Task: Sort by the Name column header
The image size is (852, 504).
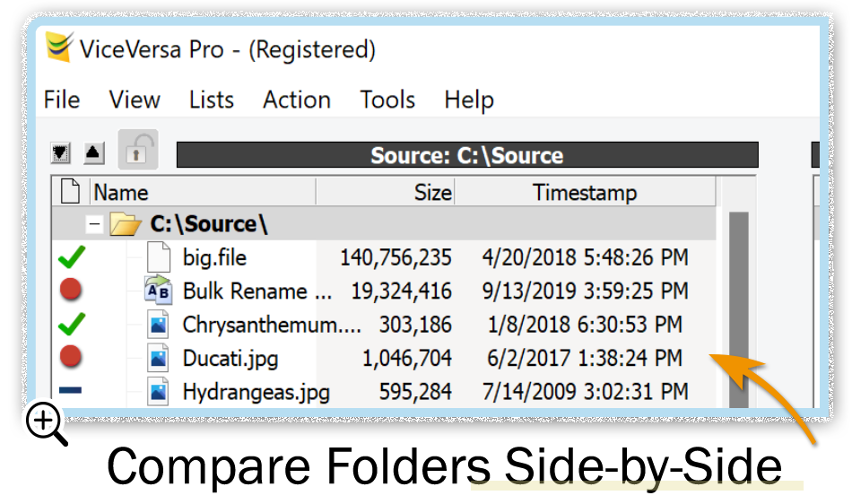Action: tap(204, 192)
